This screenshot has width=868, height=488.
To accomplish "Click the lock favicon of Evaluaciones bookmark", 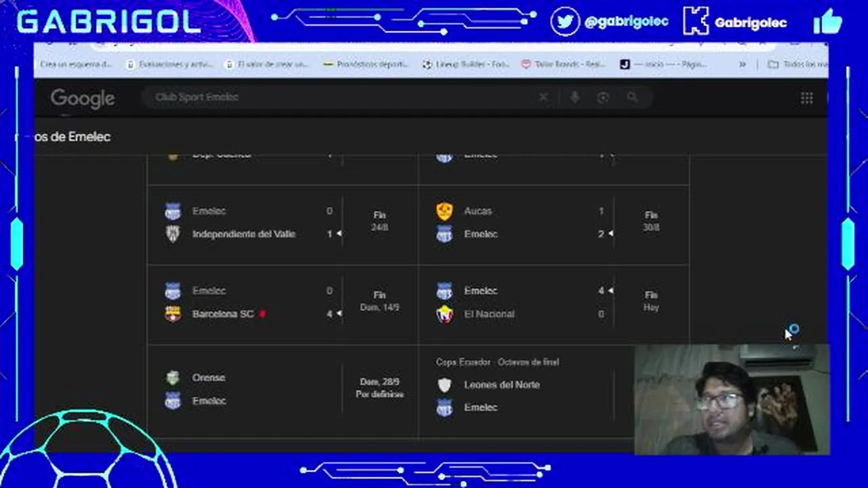I will [x=131, y=64].
